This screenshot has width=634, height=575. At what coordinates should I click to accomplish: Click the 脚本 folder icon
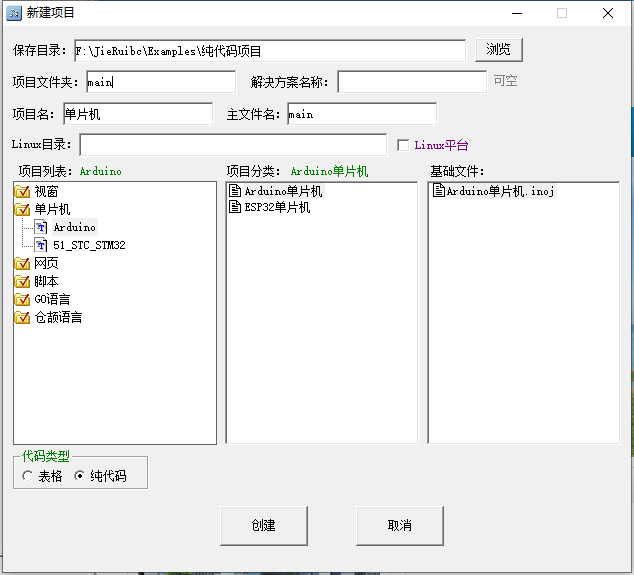pos(22,281)
